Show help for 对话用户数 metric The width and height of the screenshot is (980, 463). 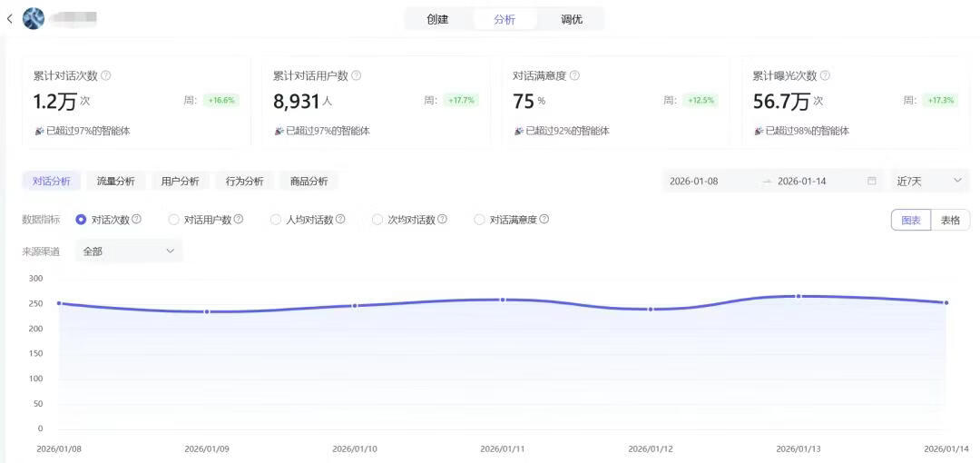(238, 220)
